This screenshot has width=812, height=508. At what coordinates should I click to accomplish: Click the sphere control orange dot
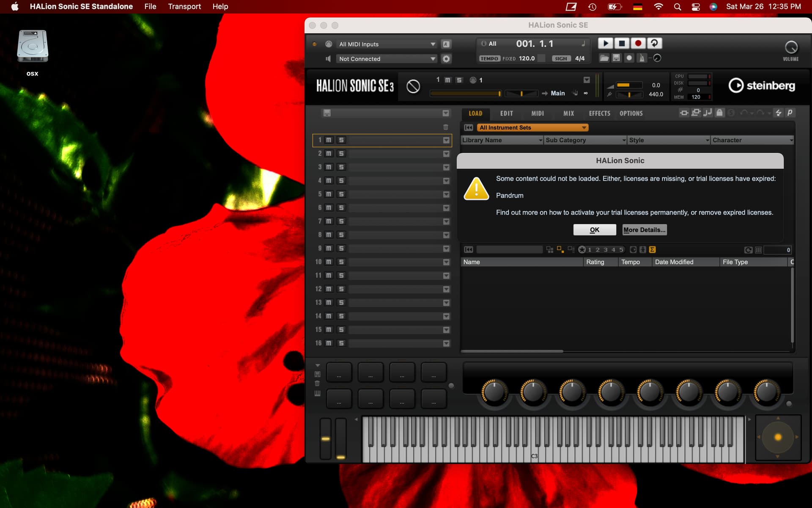778,437
